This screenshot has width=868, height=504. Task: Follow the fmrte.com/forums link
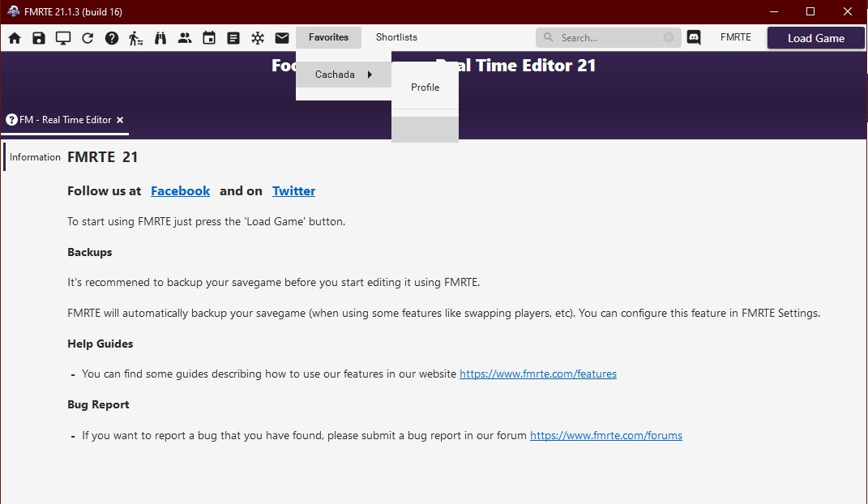click(606, 435)
